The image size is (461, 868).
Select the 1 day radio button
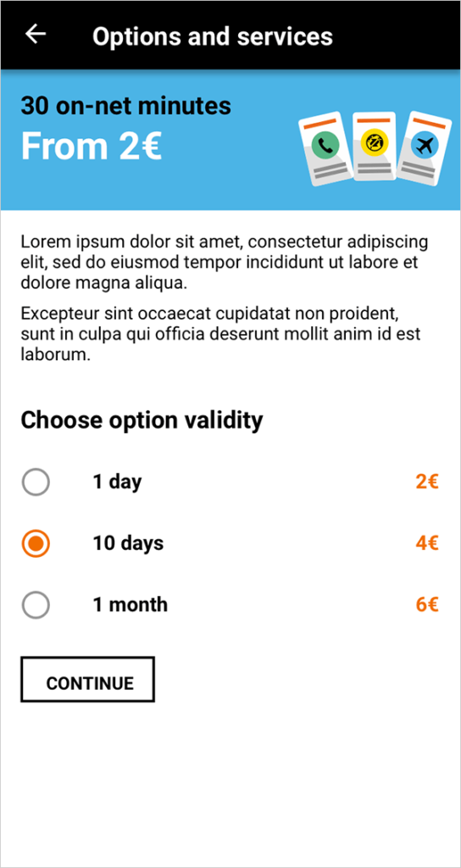click(36, 482)
